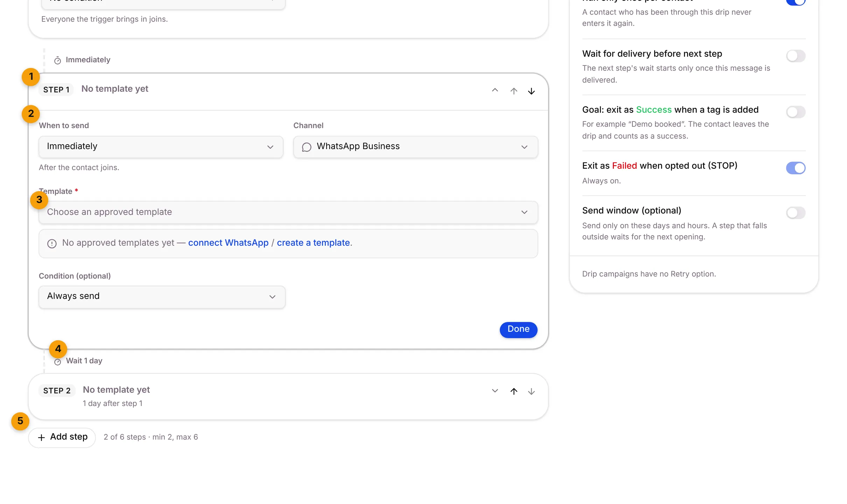The width and height of the screenshot is (847, 504).
Task: Click the Step 2 'No template yet' title
Action: [x=116, y=390]
